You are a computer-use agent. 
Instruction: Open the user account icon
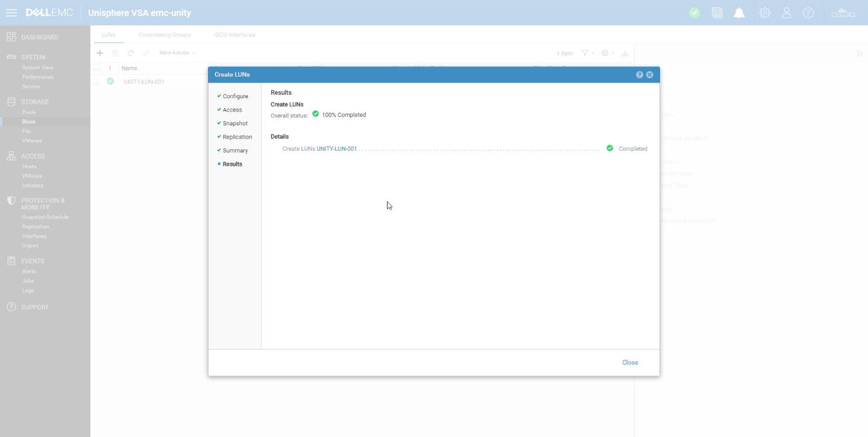click(x=787, y=13)
